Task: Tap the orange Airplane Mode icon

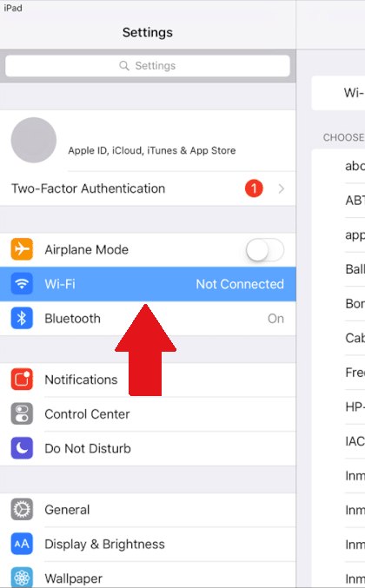Action: pos(22,249)
